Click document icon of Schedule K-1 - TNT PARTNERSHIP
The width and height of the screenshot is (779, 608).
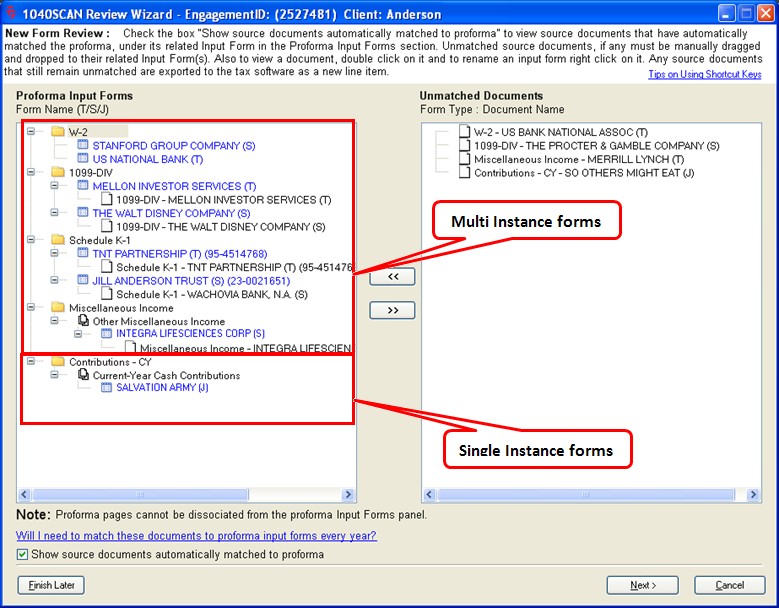tap(106, 267)
